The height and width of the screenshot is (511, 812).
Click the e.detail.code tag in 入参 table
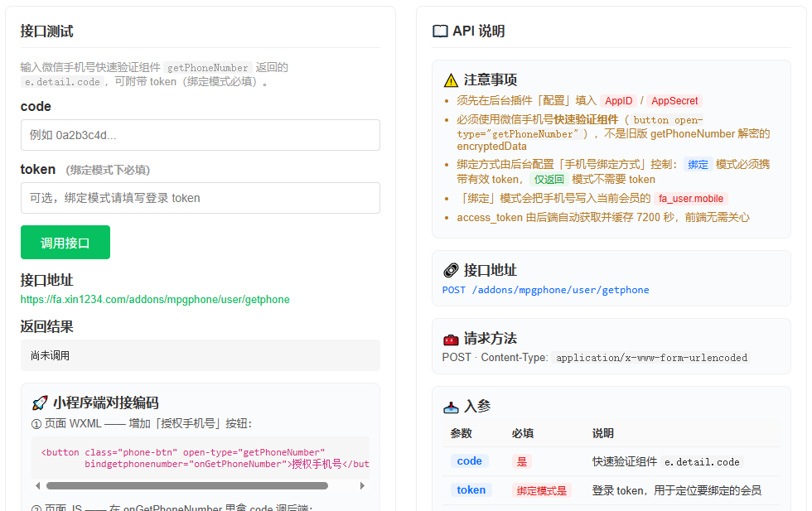[x=702, y=462]
